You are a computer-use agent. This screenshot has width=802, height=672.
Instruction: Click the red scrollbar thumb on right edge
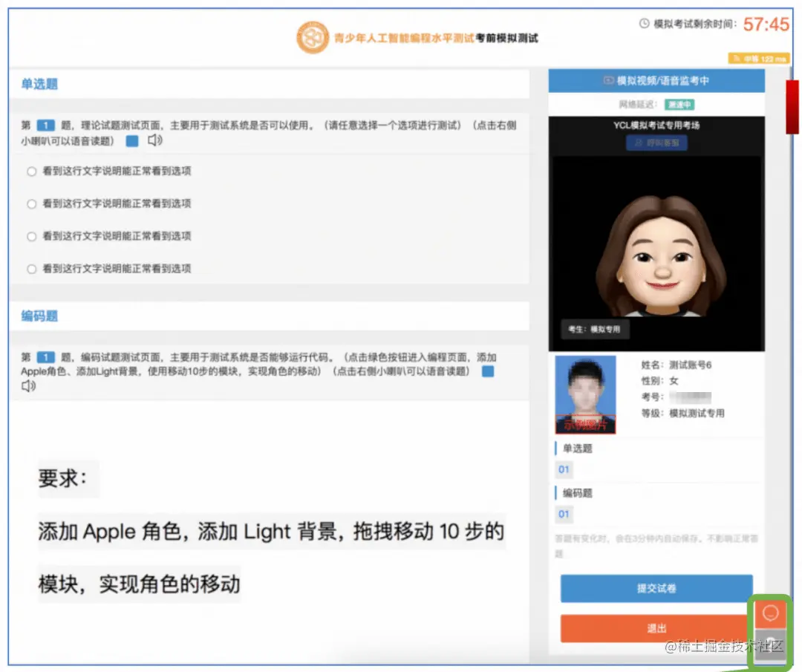[792, 107]
